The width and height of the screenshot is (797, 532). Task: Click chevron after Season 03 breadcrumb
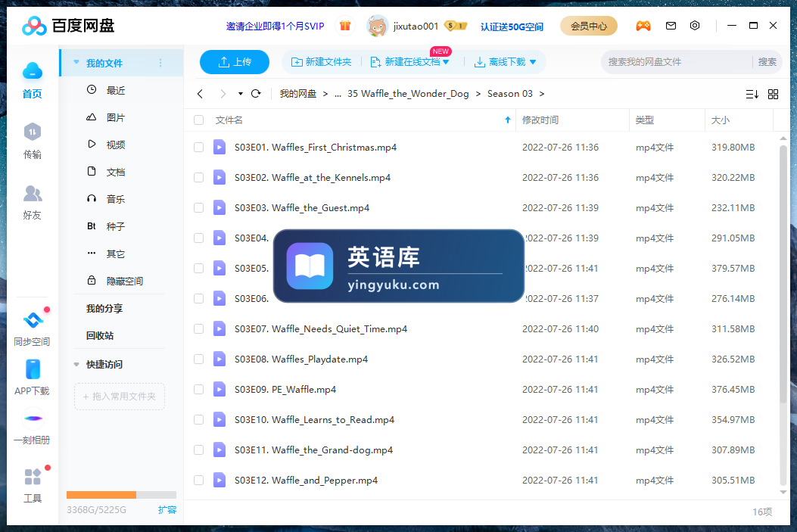click(542, 94)
